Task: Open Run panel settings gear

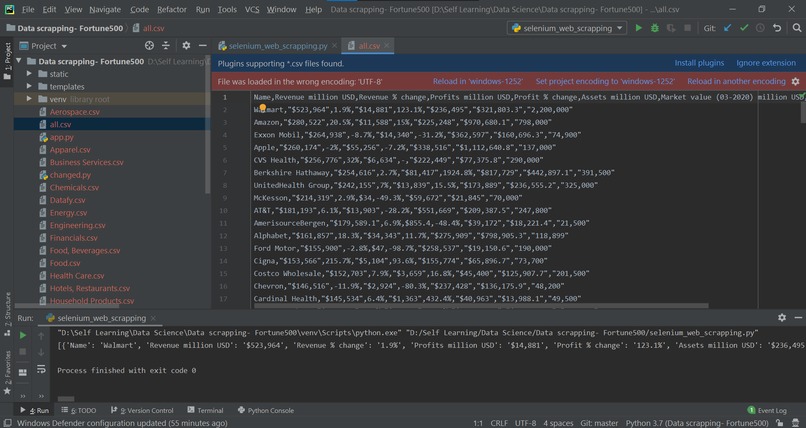Action: click(782, 318)
